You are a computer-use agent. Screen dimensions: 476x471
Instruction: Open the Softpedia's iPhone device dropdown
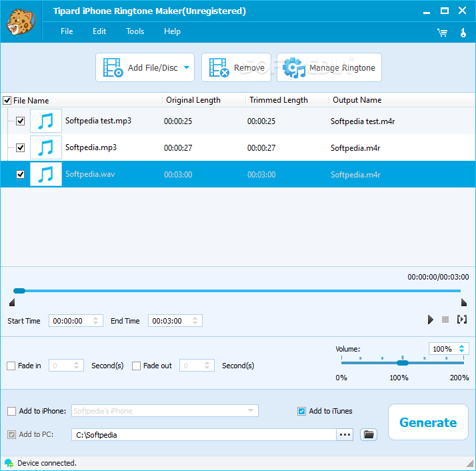(251, 410)
